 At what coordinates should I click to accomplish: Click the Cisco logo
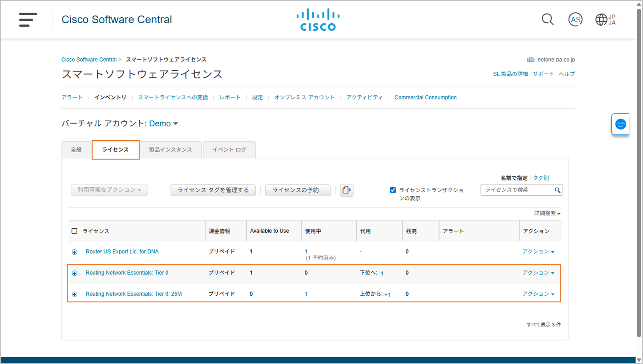point(318,20)
